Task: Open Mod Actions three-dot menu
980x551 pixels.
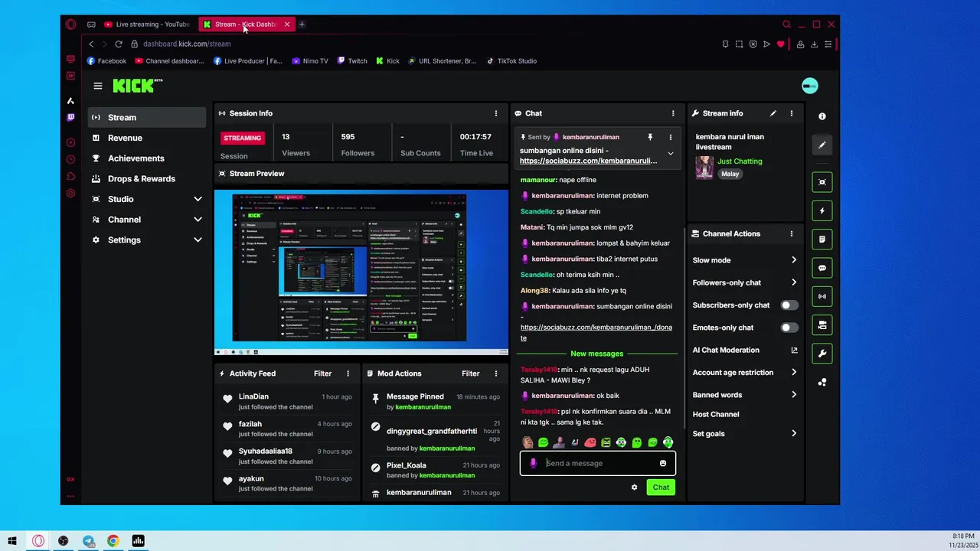Action: pos(496,373)
